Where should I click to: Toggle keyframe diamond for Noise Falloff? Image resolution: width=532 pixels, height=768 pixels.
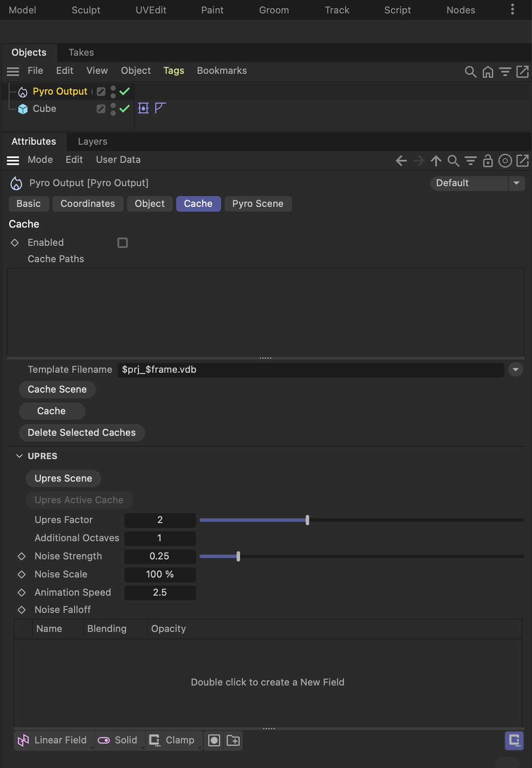click(21, 610)
